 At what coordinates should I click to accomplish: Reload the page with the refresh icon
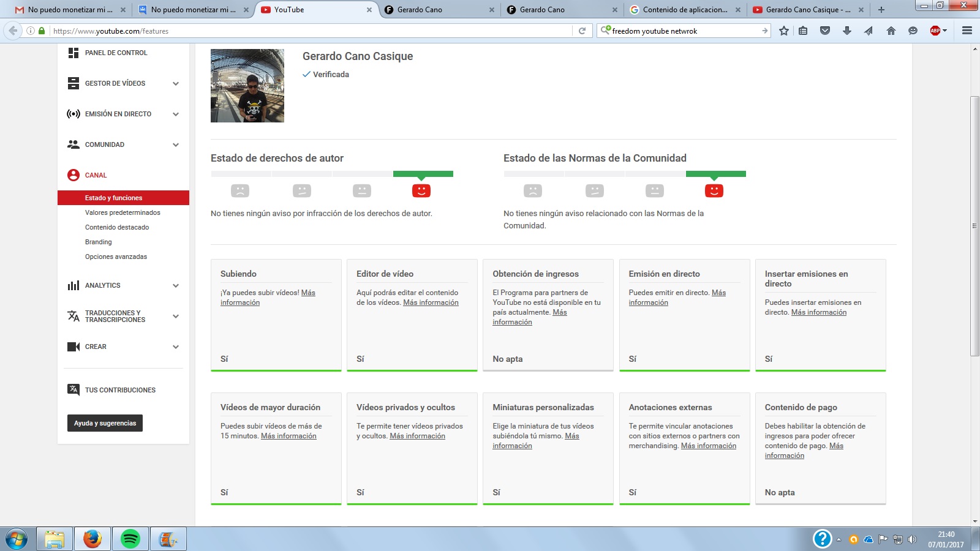[x=582, y=31]
